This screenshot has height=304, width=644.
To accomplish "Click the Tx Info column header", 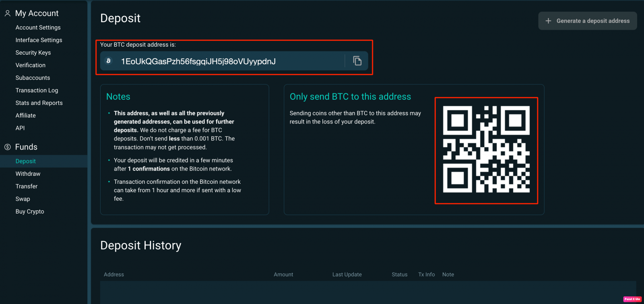I will pos(427,275).
